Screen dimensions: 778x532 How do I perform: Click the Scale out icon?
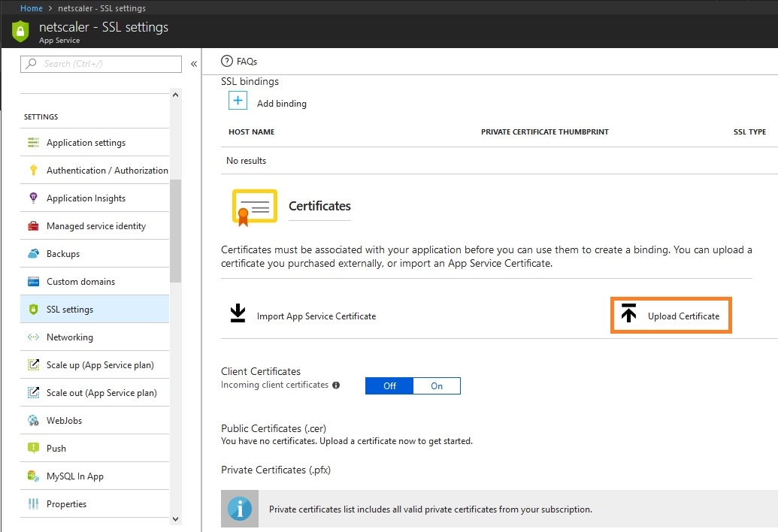click(33, 393)
